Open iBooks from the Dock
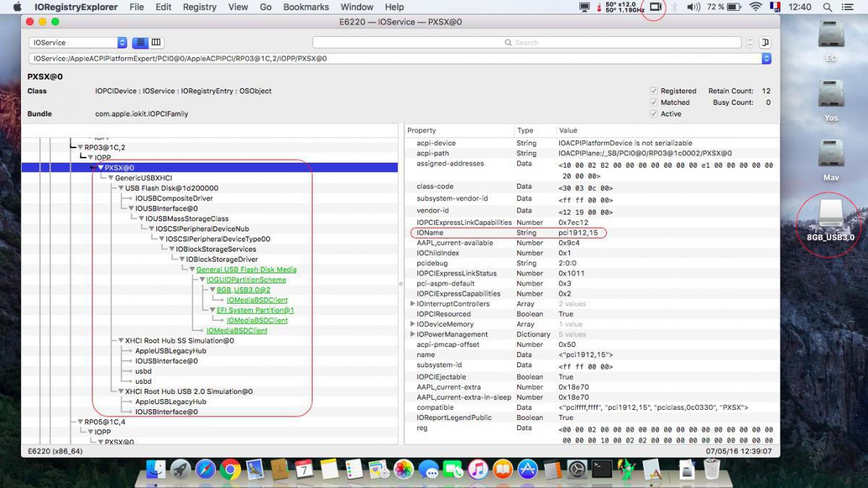Viewport: 868px width, 488px height. (x=503, y=469)
